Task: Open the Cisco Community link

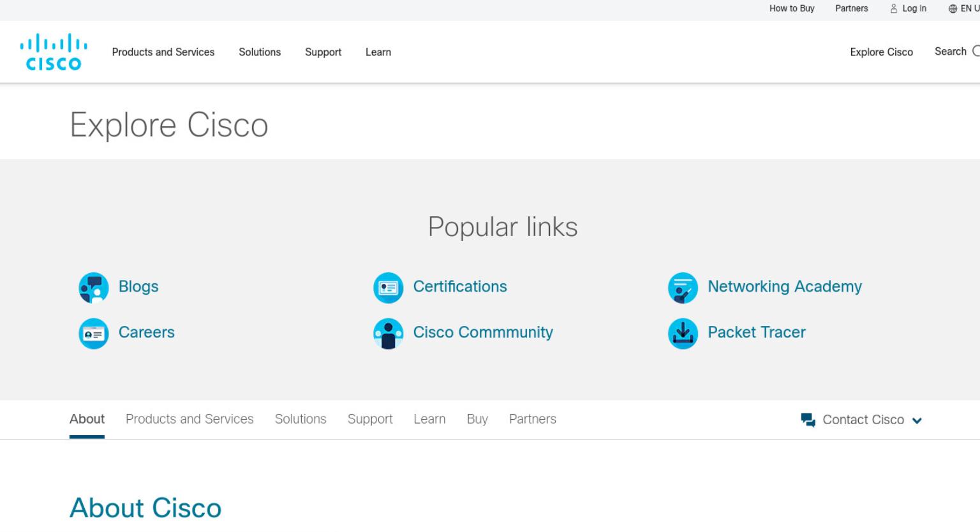Action: coord(483,332)
